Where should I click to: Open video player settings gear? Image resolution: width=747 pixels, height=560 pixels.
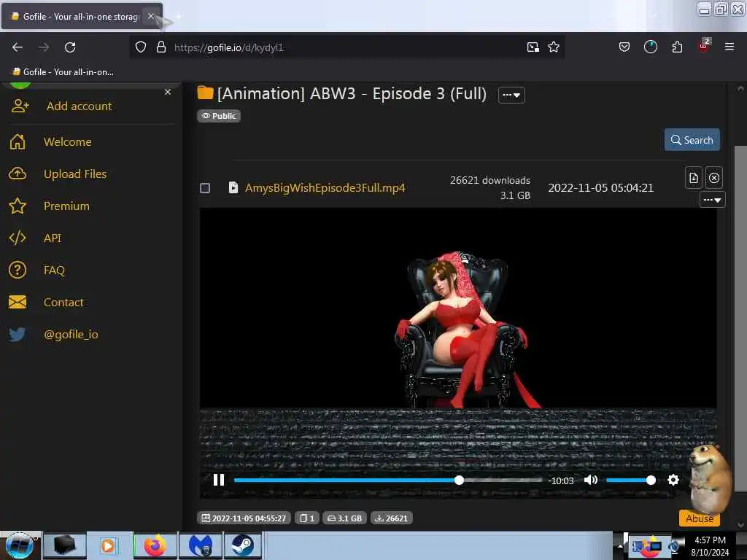(673, 480)
